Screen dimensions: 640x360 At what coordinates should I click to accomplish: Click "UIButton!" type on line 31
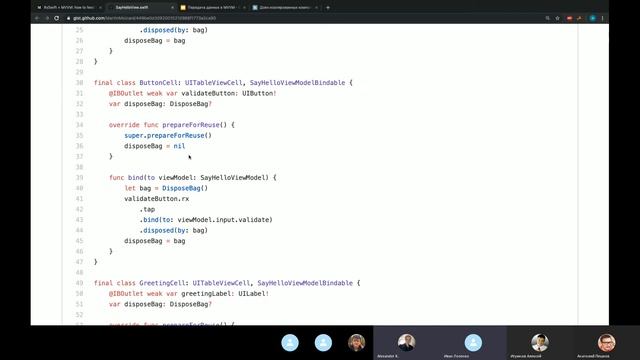(x=259, y=93)
